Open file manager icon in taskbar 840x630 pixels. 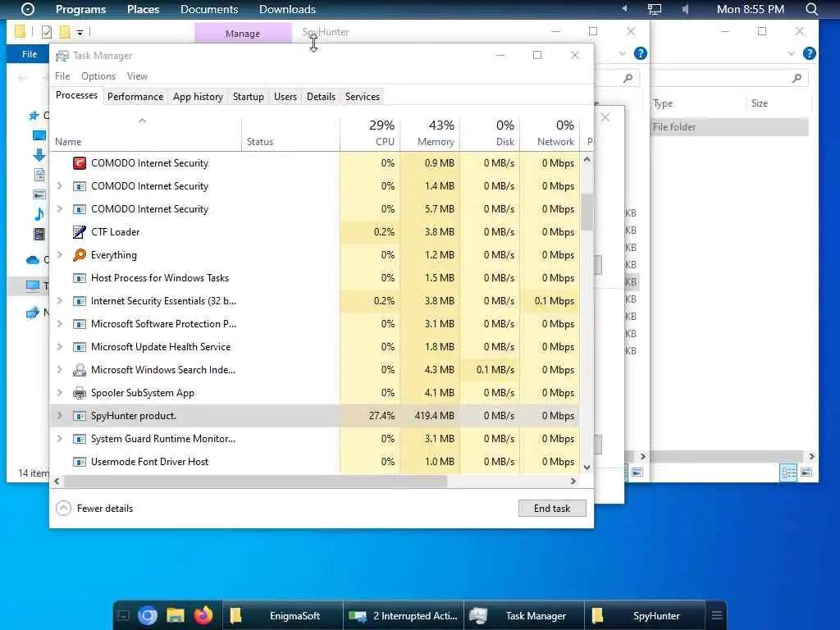tap(176, 615)
